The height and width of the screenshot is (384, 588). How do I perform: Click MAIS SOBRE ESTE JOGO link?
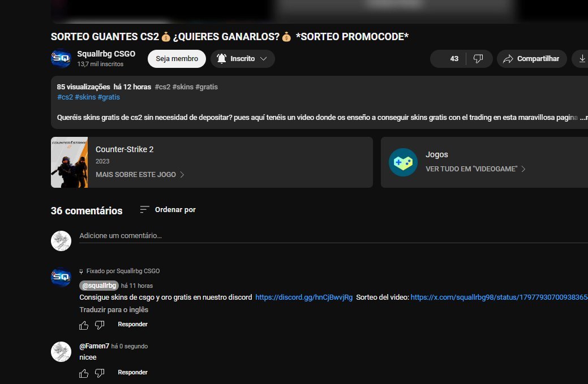(139, 175)
